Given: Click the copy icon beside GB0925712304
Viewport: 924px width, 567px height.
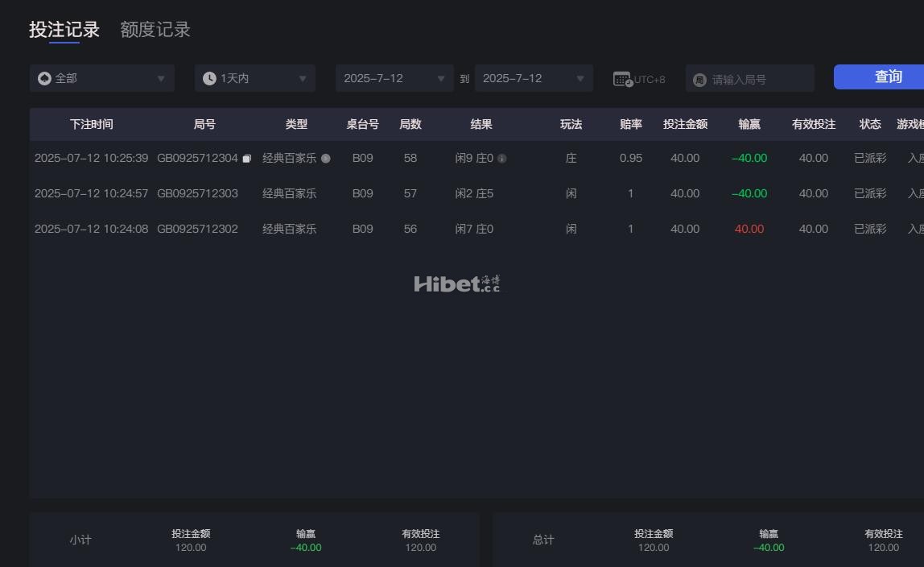Looking at the screenshot, I should (247, 159).
